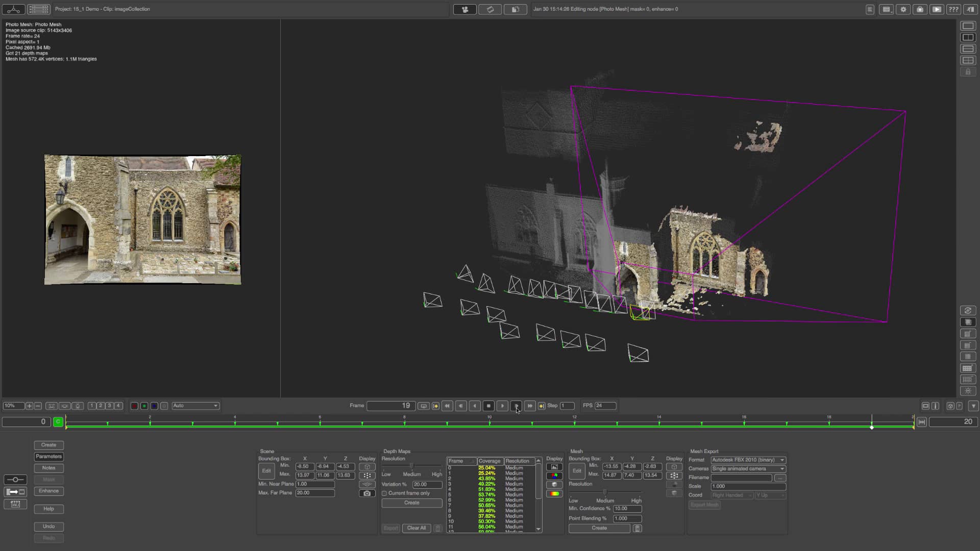This screenshot has height=551, width=980.
Task: Open the Auto dropdown in viewport toolbar
Action: click(195, 406)
